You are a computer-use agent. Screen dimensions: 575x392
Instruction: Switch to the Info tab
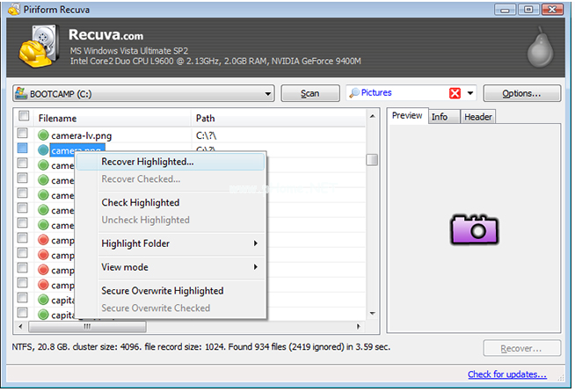click(x=440, y=117)
